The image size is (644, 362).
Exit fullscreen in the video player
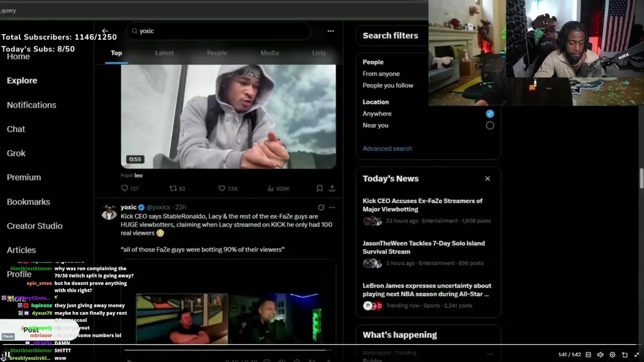coord(637,354)
